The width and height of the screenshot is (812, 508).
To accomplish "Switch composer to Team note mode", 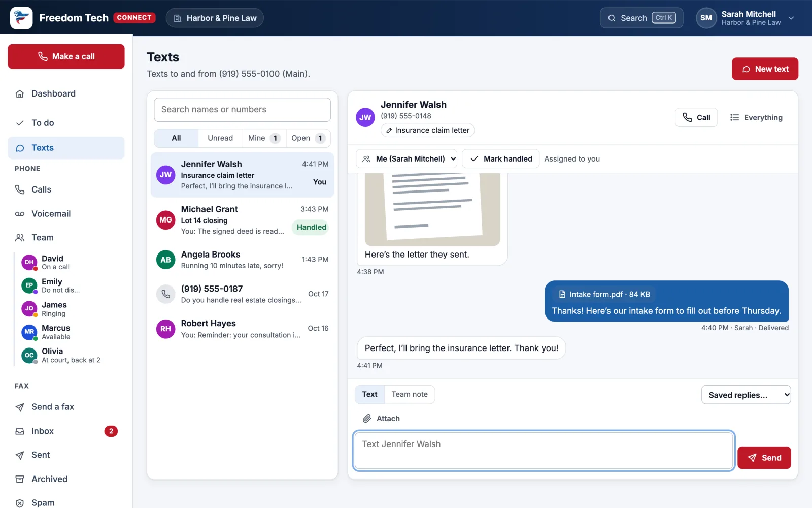I will point(410,394).
